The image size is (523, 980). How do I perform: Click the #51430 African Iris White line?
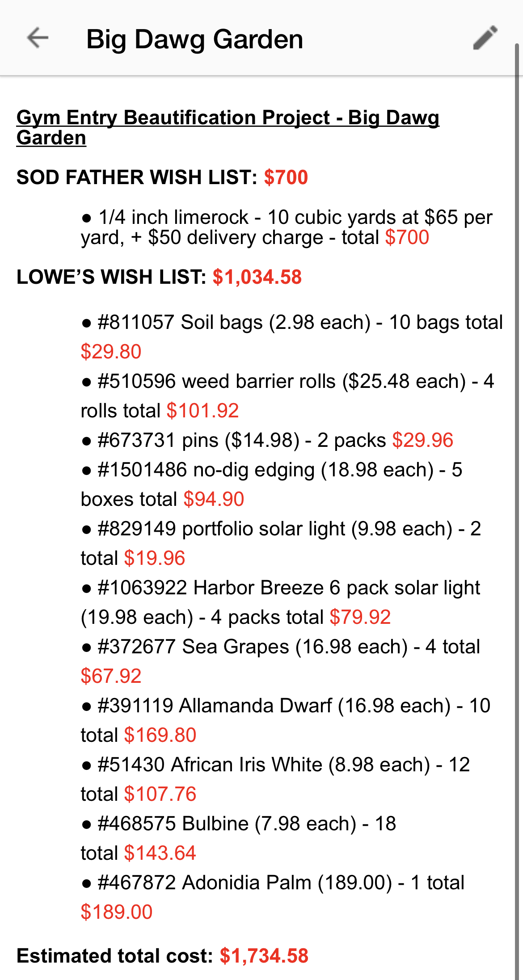[x=276, y=765]
